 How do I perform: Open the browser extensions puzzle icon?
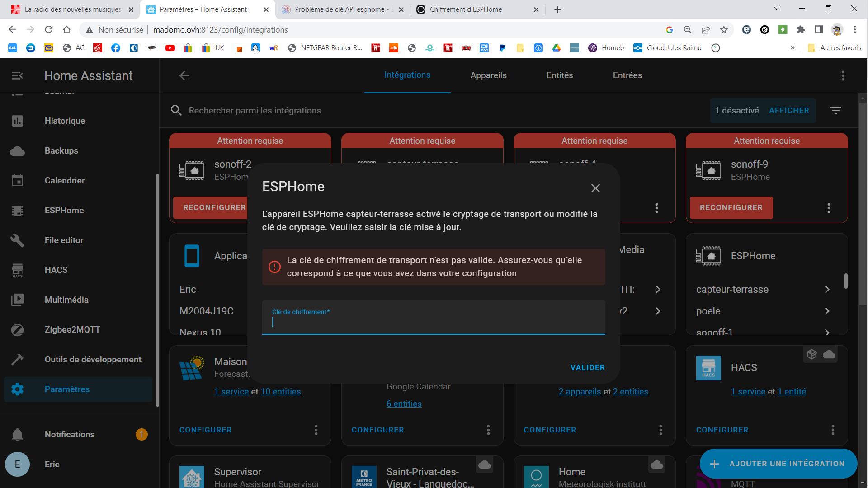tap(801, 30)
